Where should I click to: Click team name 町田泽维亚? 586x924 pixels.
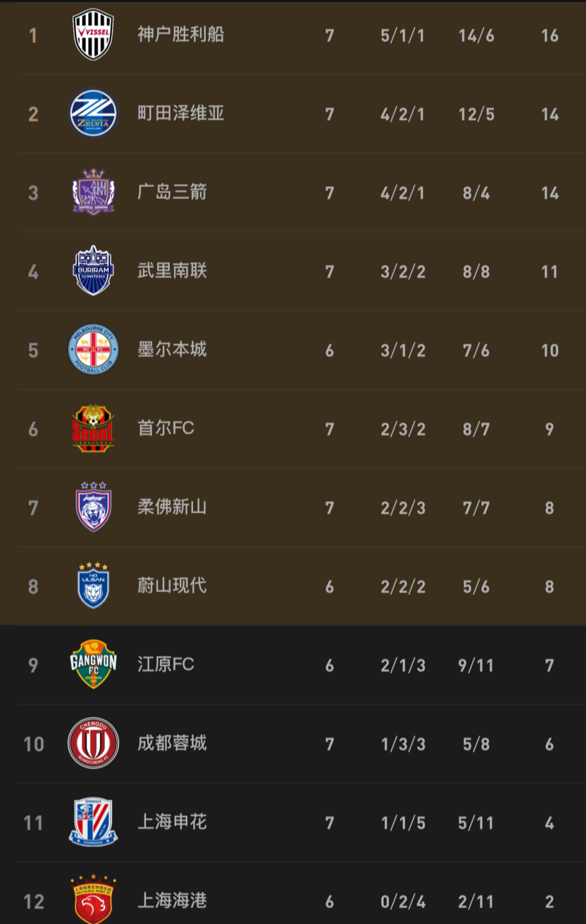point(181,114)
